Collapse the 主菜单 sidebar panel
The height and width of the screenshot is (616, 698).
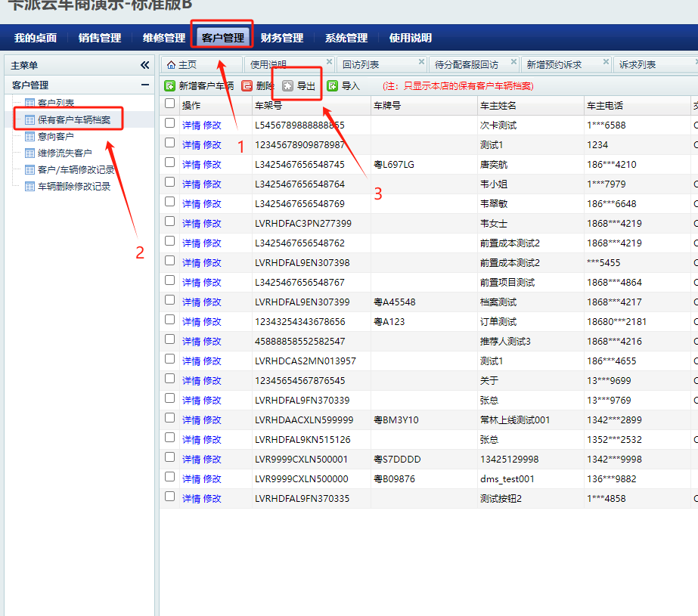tap(144, 66)
